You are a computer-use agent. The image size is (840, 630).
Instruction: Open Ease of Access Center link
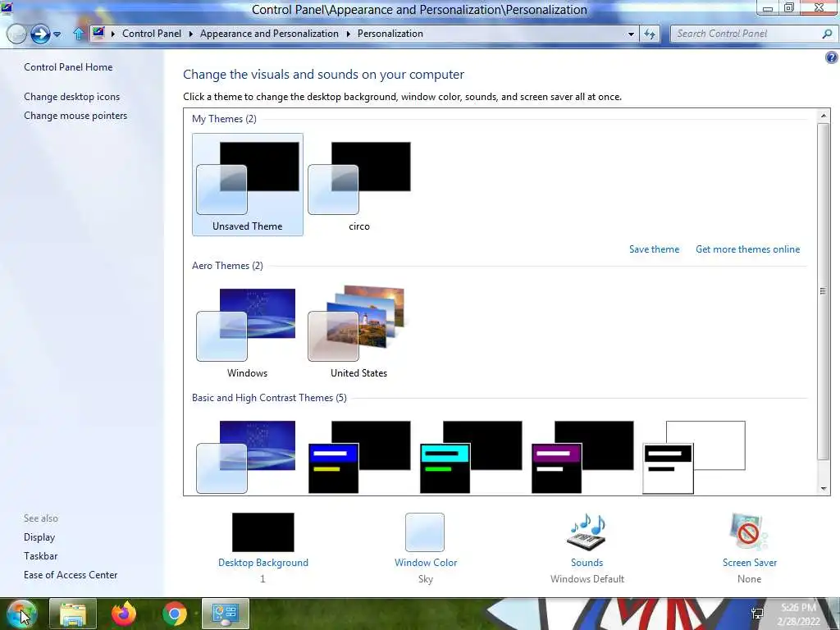point(71,575)
